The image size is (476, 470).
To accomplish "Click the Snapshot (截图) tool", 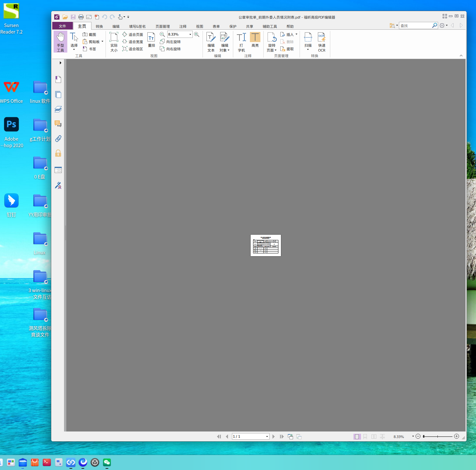I will [x=90, y=35].
